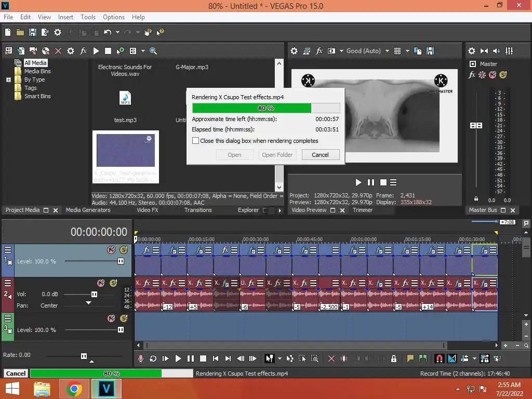Click Start Preview play icon in Project Media

[x=96, y=51]
